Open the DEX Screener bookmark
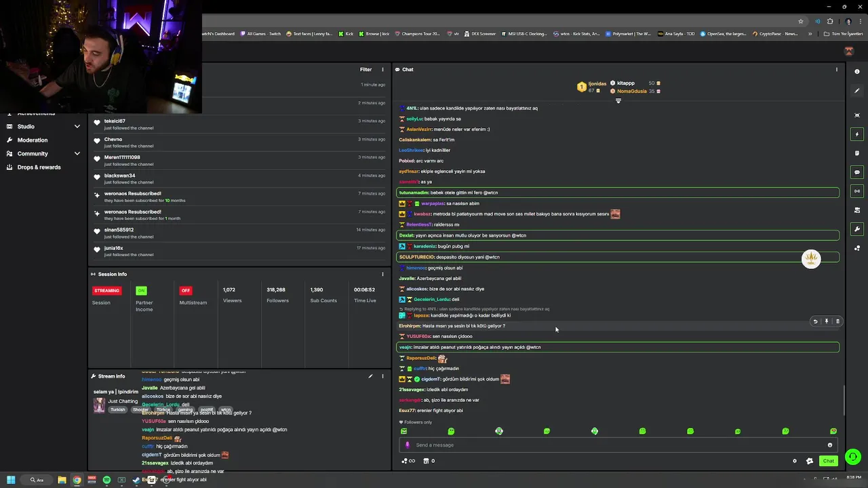The height and width of the screenshot is (488, 868). [480, 34]
